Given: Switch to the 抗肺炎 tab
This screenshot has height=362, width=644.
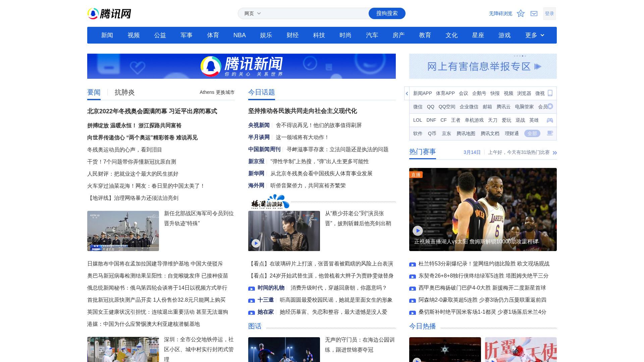Looking at the screenshot, I should coord(125,93).
